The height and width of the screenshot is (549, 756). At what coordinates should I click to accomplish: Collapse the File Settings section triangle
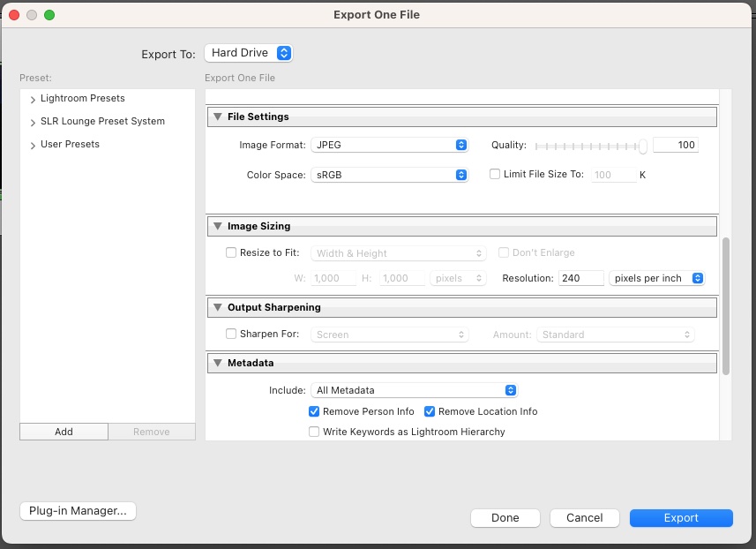click(x=218, y=117)
